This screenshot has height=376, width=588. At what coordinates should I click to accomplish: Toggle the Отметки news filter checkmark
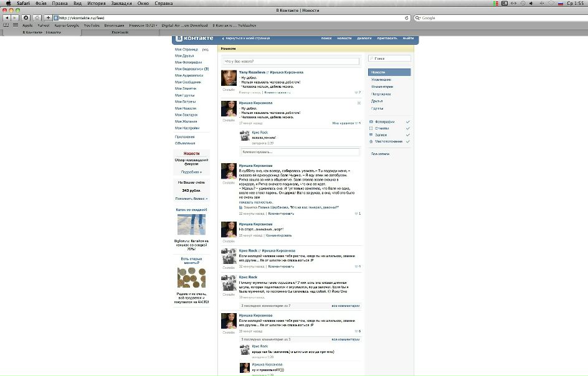click(x=407, y=128)
